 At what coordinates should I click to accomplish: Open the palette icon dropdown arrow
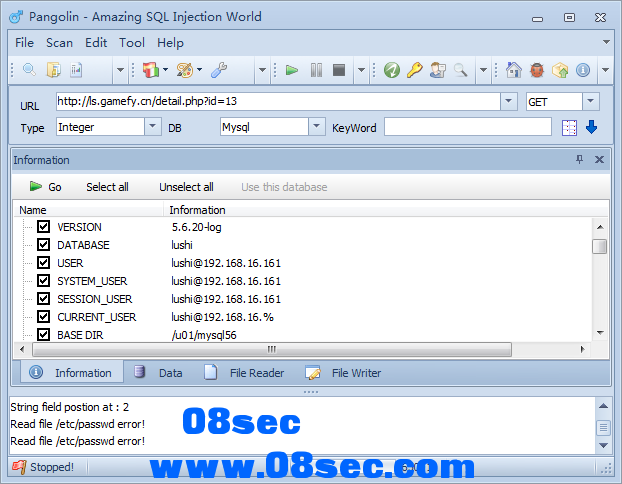click(x=200, y=70)
